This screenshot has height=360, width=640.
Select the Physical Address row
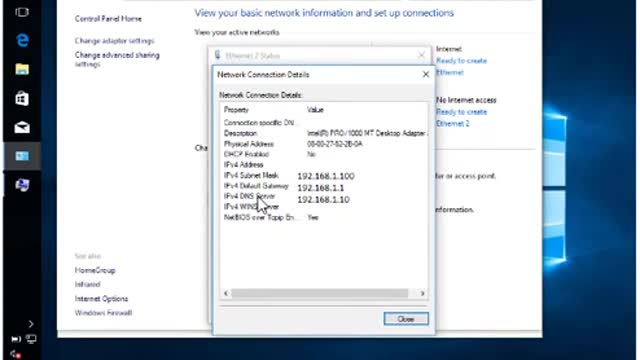pyautogui.click(x=324, y=144)
